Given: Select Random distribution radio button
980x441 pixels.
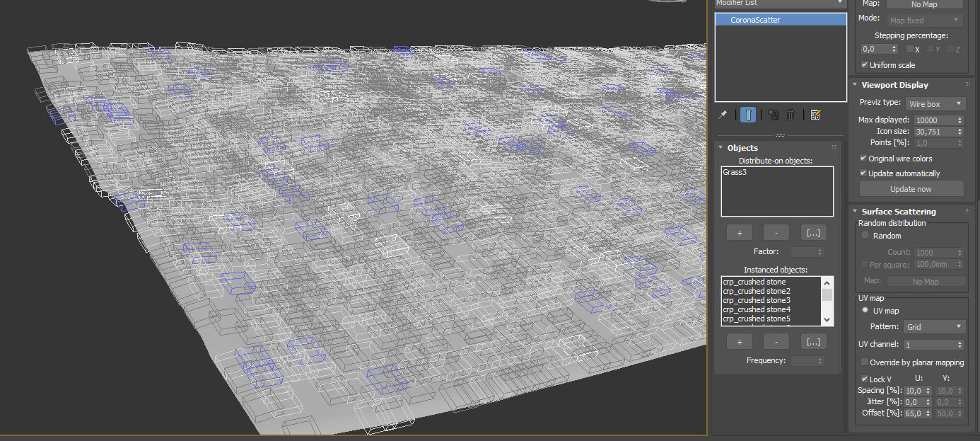Looking at the screenshot, I should coord(864,236).
